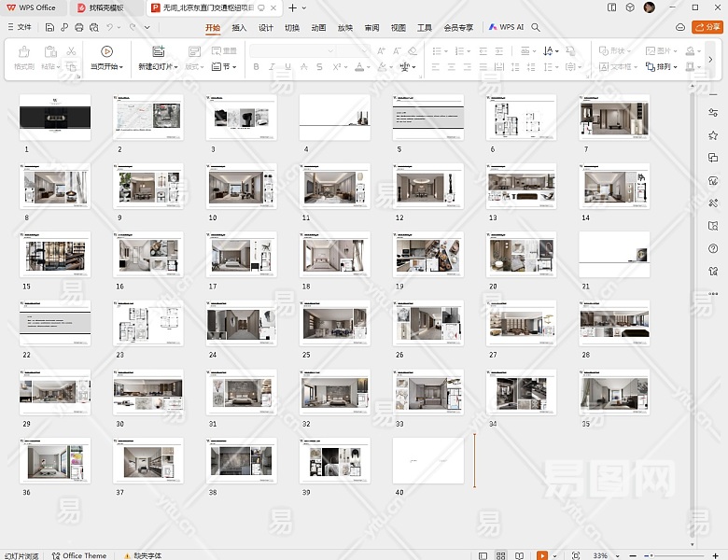Screen dimensions: 728x560
Task: Open the 设计 ribbon tab
Action: [x=266, y=28]
